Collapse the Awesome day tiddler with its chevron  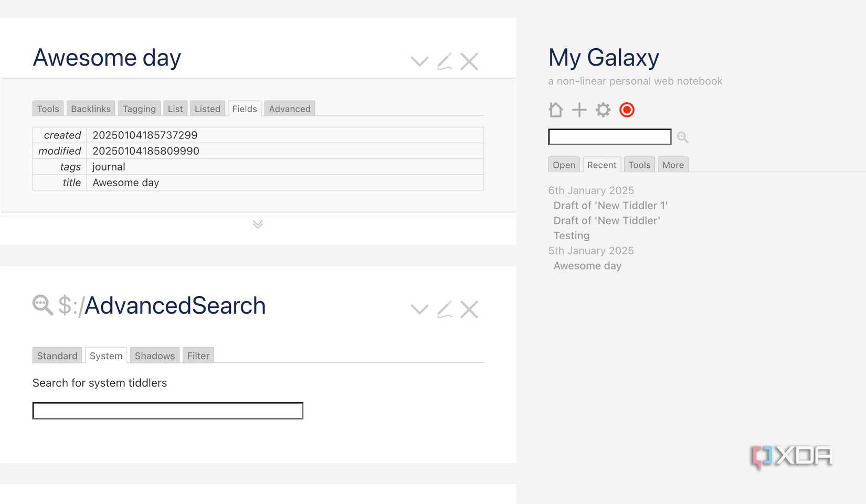point(419,61)
